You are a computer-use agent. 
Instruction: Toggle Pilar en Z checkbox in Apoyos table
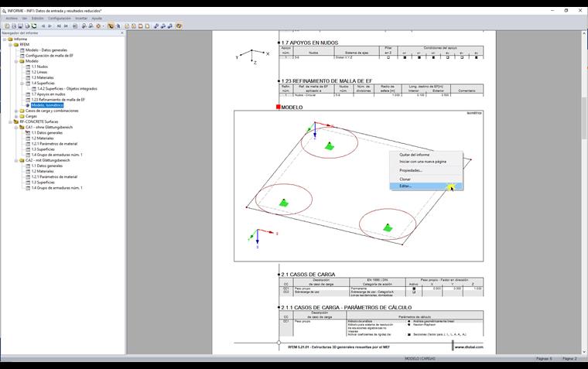click(x=388, y=57)
